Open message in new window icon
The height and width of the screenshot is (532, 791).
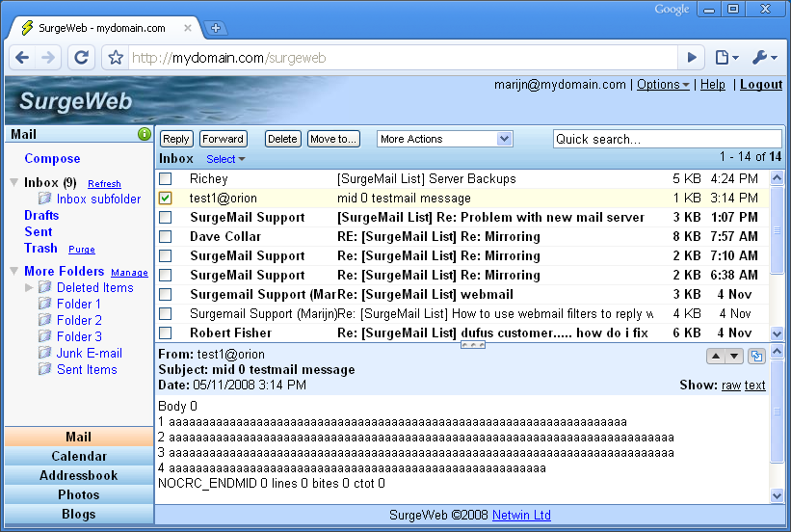(756, 357)
